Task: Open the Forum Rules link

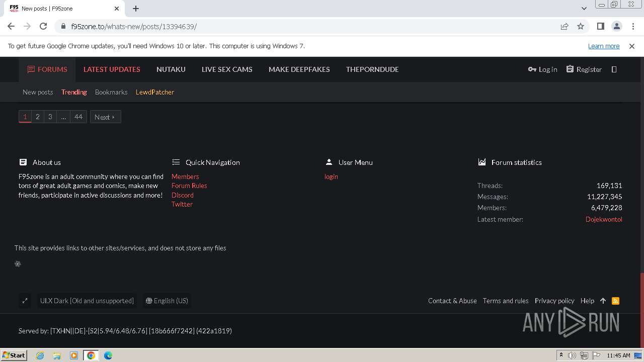Action: click(189, 186)
